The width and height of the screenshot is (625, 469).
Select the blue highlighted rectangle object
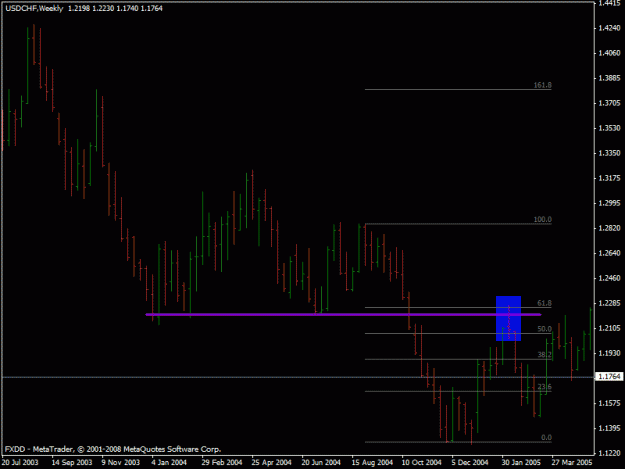point(508,318)
